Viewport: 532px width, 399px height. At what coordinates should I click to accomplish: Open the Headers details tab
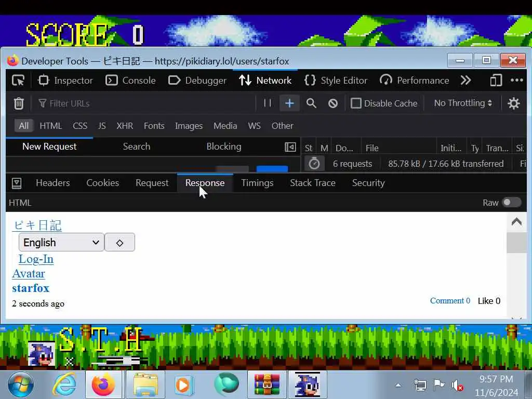(x=53, y=183)
